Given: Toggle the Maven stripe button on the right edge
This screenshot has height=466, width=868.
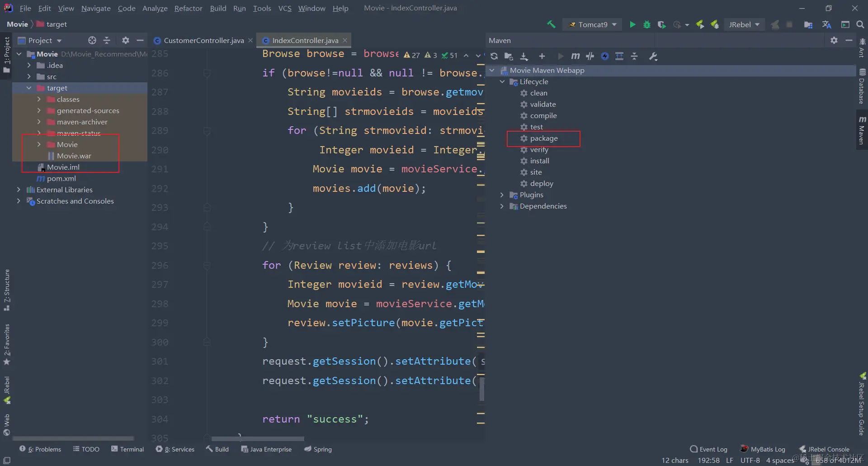Looking at the screenshot, I should click(862, 130).
